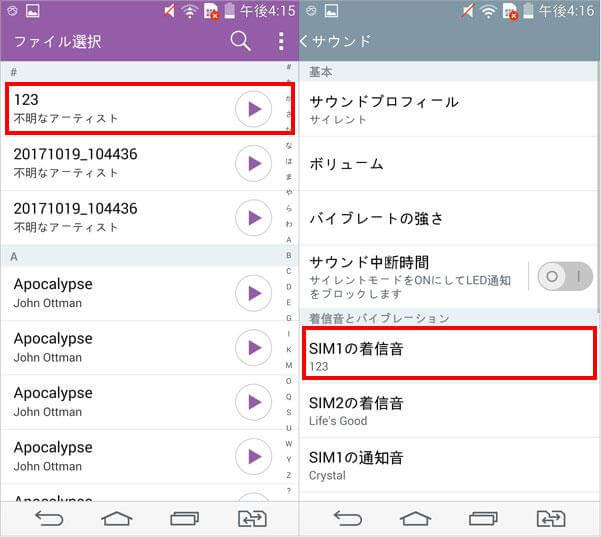Open サウンドプロフィール setting
601x537 pixels.
[x=448, y=109]
